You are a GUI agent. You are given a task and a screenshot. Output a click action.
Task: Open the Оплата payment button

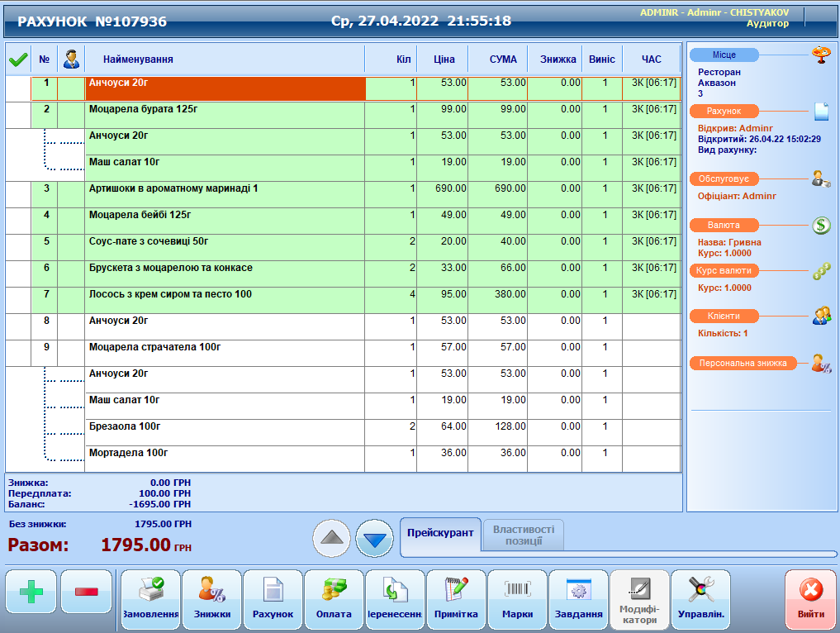334,599
